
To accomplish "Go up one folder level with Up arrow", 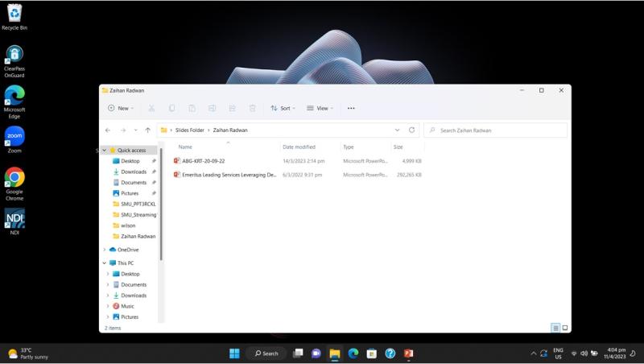I will click(x=147, y=130).
